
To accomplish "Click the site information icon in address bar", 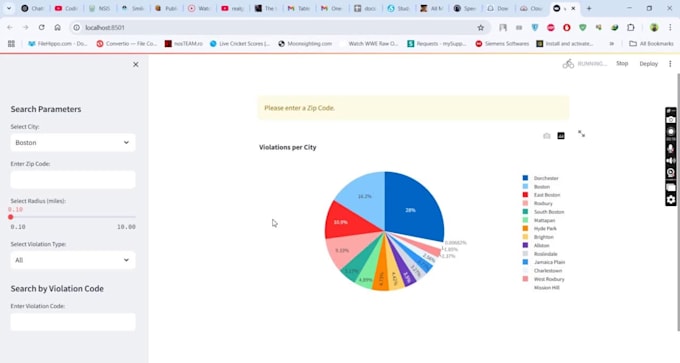I will [x=76, y=27].
